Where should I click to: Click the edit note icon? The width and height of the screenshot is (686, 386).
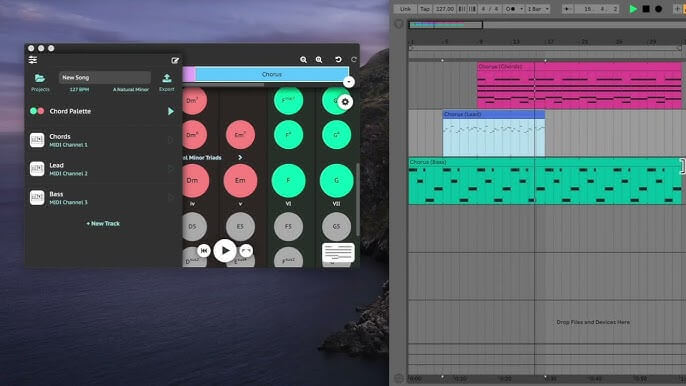coord(175,60)
